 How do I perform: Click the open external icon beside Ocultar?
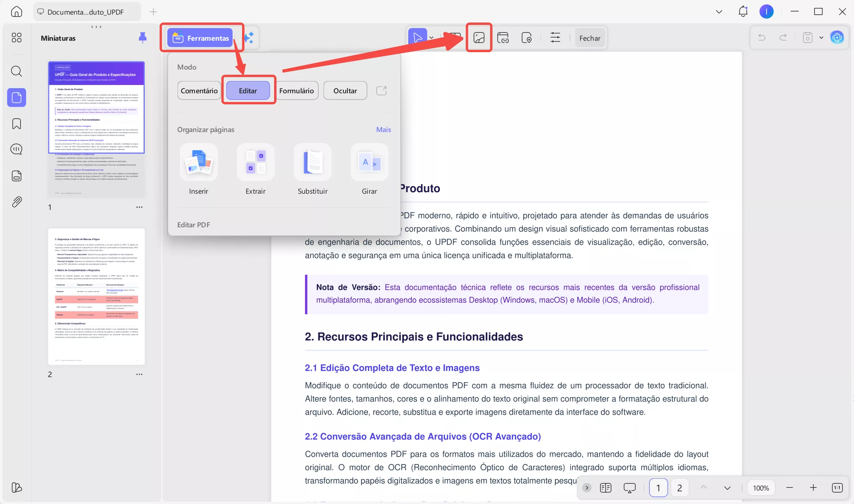coord(381,91)
